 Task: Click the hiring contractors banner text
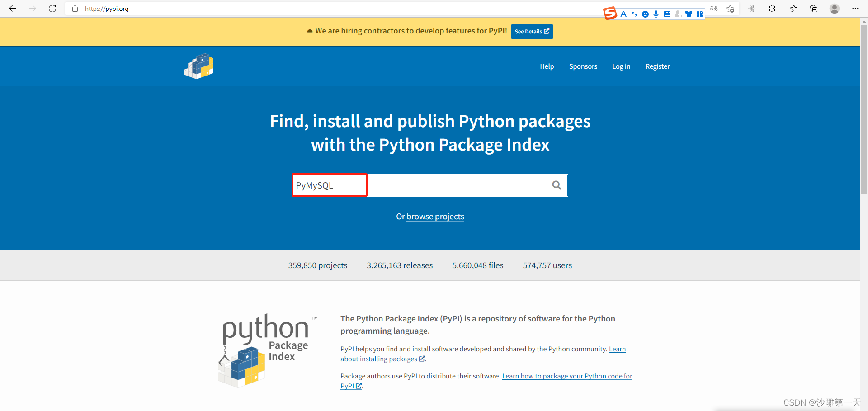(x=411, y=31)
